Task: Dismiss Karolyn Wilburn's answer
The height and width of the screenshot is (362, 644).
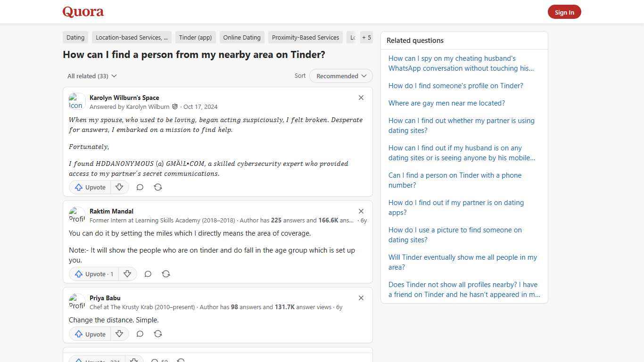Action: click(361, 98)
